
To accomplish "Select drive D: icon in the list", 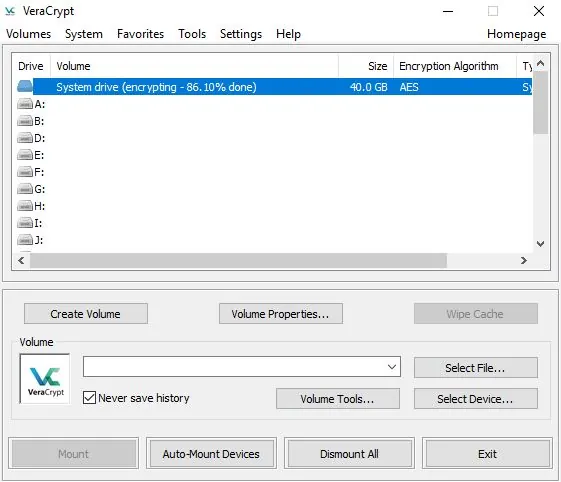I will pos(25,138).
